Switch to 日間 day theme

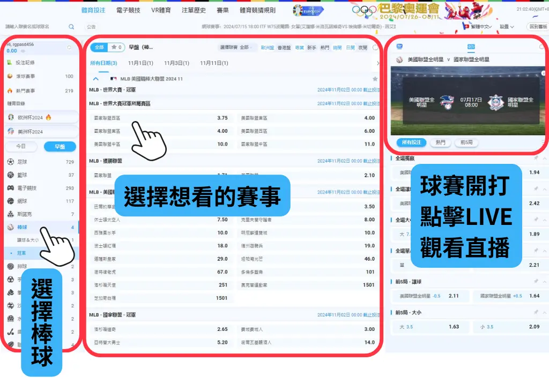(350, 48)
